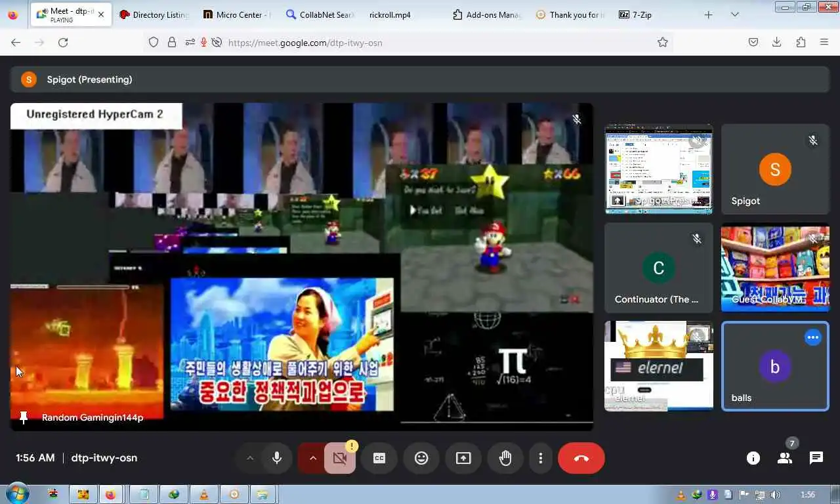This screenshot has height=504, width=840.
Task: Go back with the browser back arrow
Action: (16, 42)
